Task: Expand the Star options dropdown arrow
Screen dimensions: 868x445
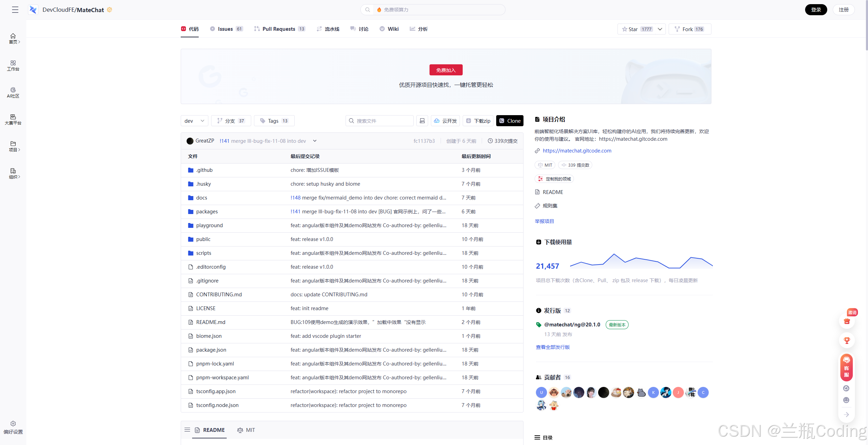Action: [x=660, y=29]
